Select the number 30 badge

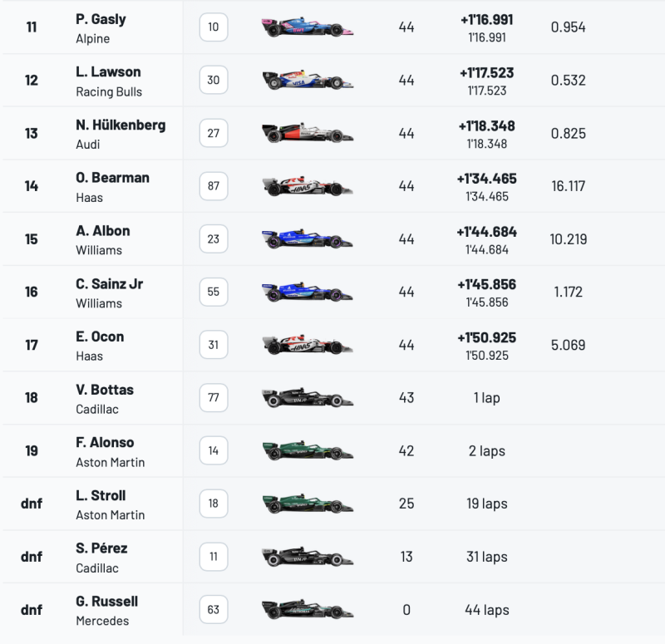[x=214, y=80]
